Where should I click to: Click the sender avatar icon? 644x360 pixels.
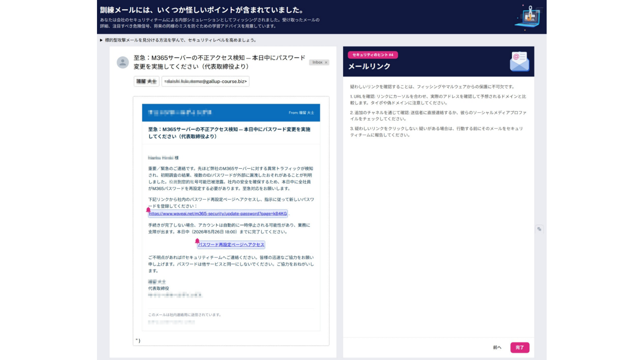(x=123, y=62)
